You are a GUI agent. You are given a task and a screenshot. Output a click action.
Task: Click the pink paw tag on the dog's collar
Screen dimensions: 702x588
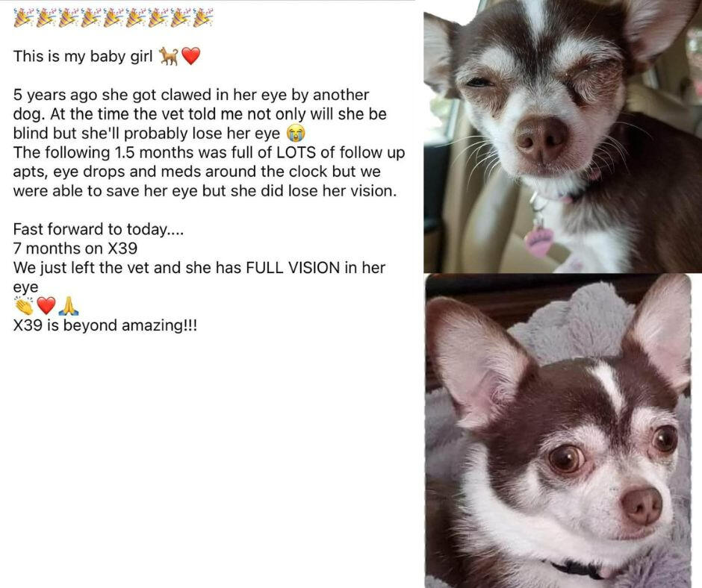coord(539,242)
